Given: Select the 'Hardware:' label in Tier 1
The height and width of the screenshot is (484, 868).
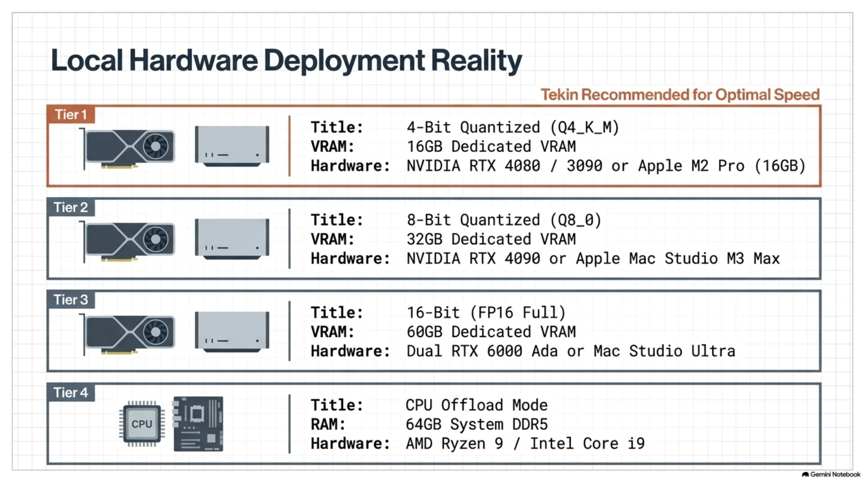Looking at the screenshot, I should (x=350, y=166).
